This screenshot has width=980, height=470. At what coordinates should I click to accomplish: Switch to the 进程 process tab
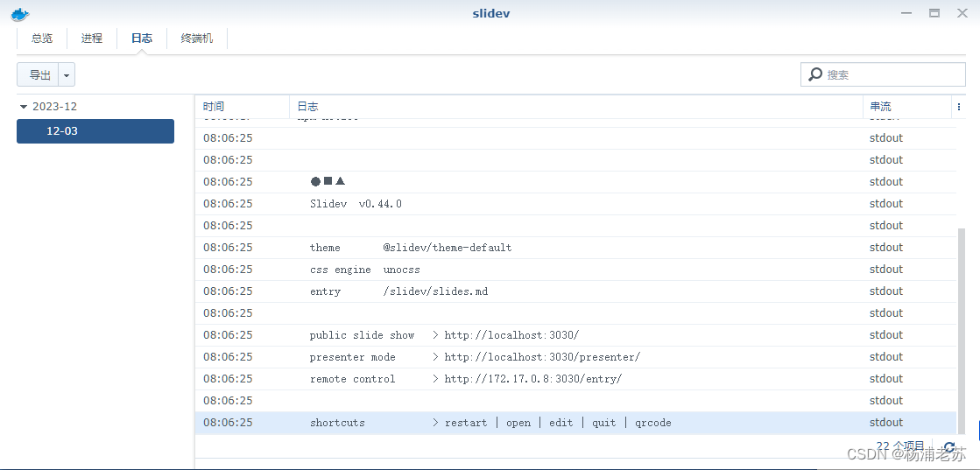[x=91, y=39]
